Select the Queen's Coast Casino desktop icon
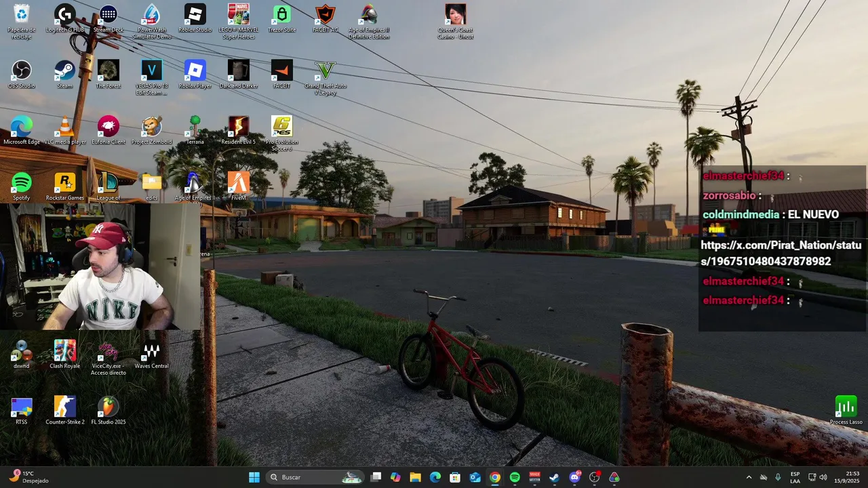The width and height of the screenshot is (868, 488). click(x=456, y=21)
